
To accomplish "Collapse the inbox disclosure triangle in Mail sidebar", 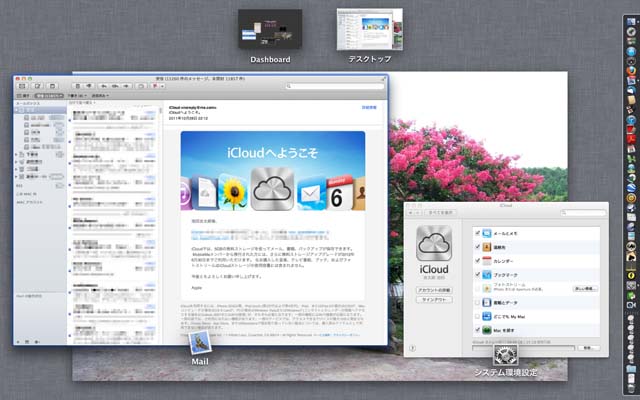I will tap(17, 110).
